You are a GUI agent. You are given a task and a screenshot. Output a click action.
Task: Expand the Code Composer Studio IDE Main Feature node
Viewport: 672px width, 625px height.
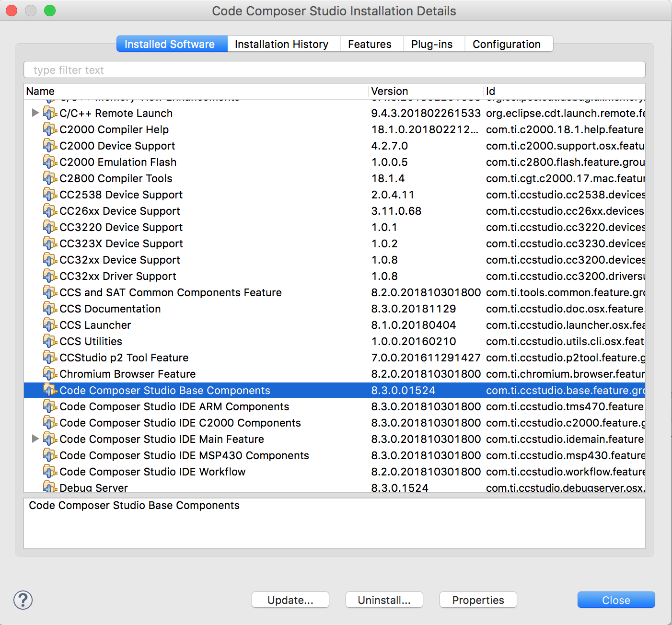click(35, 439)
